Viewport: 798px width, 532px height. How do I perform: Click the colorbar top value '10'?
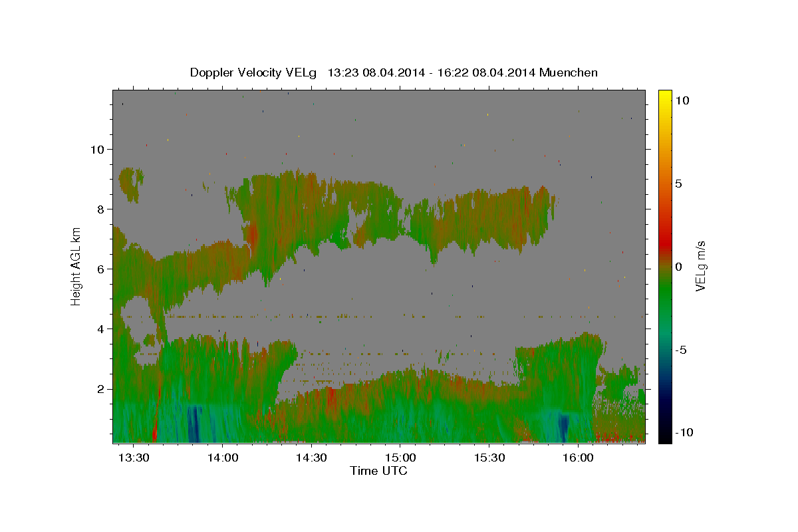pyautogui.click(x=682, y=100)
